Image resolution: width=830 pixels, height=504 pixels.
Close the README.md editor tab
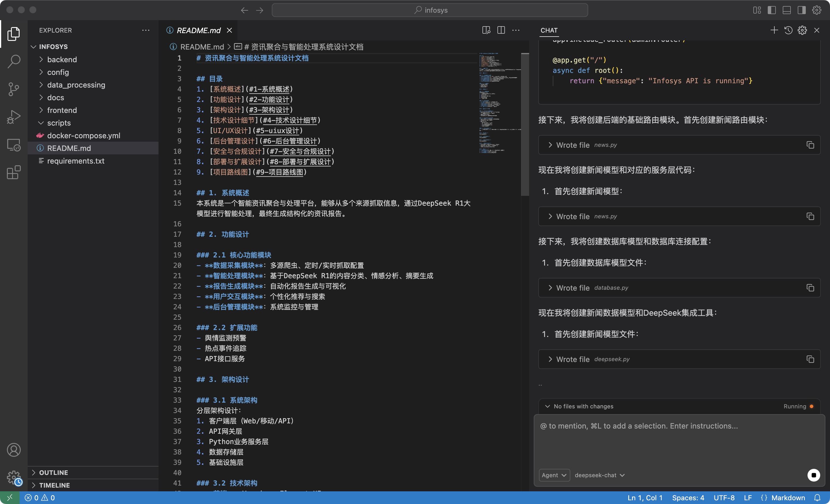(x=229, y=30)
